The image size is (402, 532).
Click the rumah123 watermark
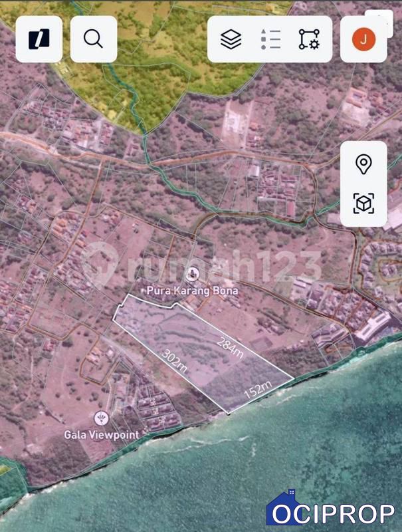pyautogui.click(x=219, y=265)
